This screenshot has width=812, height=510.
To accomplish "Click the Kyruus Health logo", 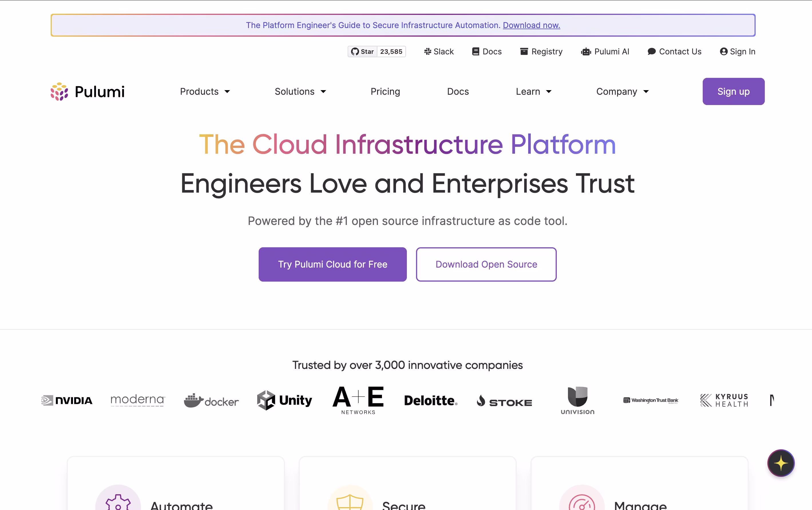I will click(724, 400).
